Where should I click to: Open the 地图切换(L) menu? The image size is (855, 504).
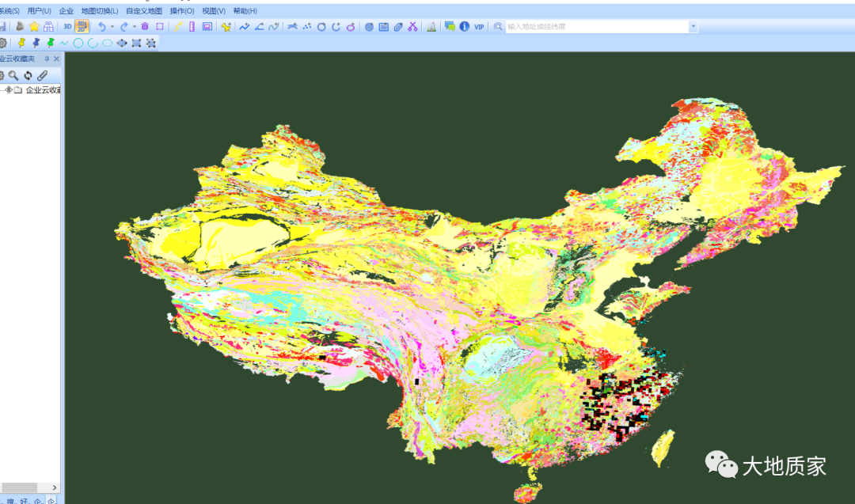pyautogui.click(x=100, y=11)
